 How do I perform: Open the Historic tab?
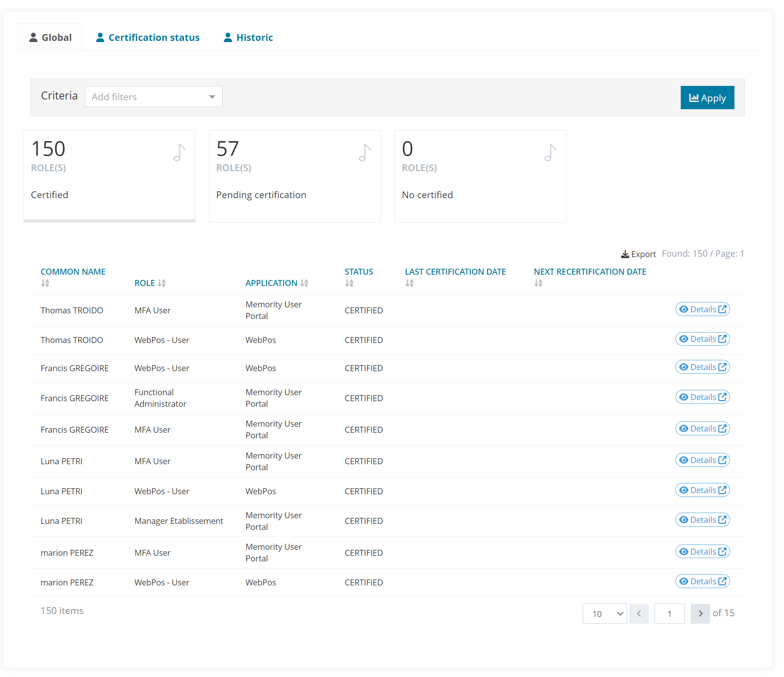point(248,38)
